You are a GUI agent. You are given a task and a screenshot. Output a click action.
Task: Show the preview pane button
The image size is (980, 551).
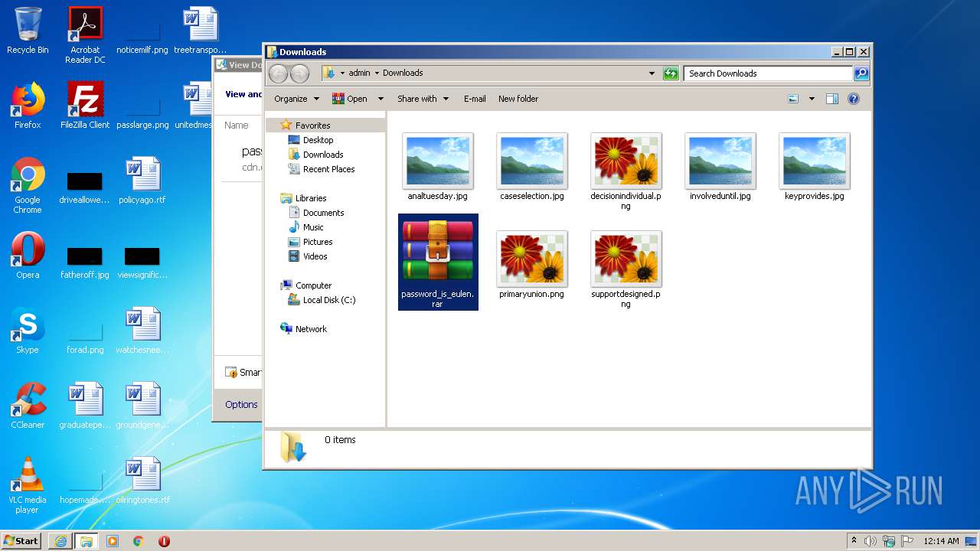click(832, 99)
